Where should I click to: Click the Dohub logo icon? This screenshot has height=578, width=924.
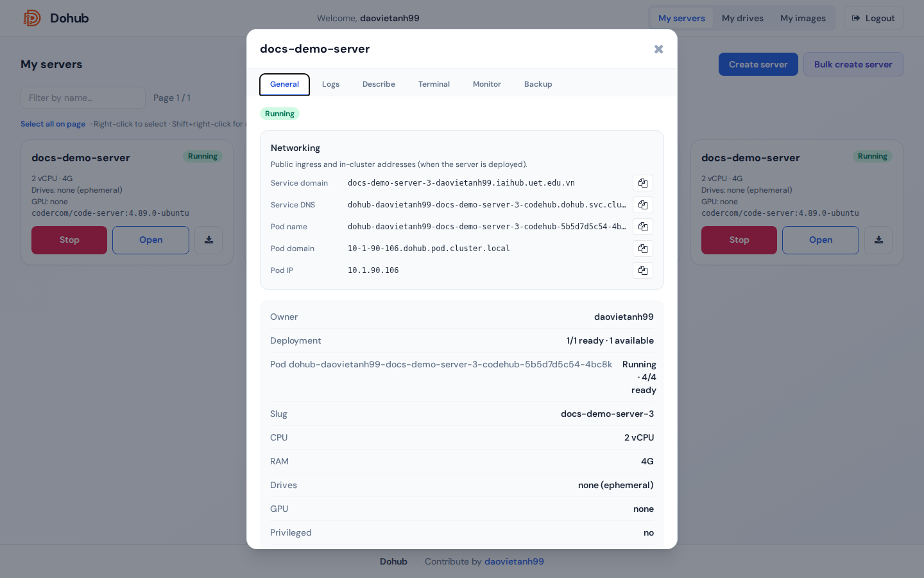pos(32,18)
